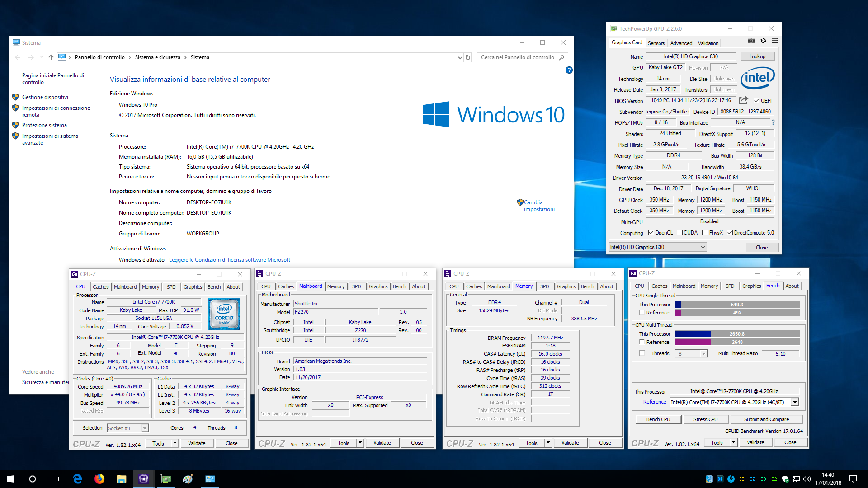Click Bus Interface question mark in GPU-Z
Screen dimensions: 868x488
tap(773, 122)
